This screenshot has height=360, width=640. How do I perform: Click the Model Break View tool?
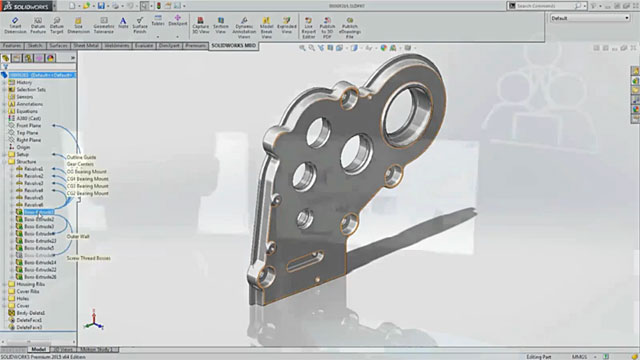click(266, 27)
